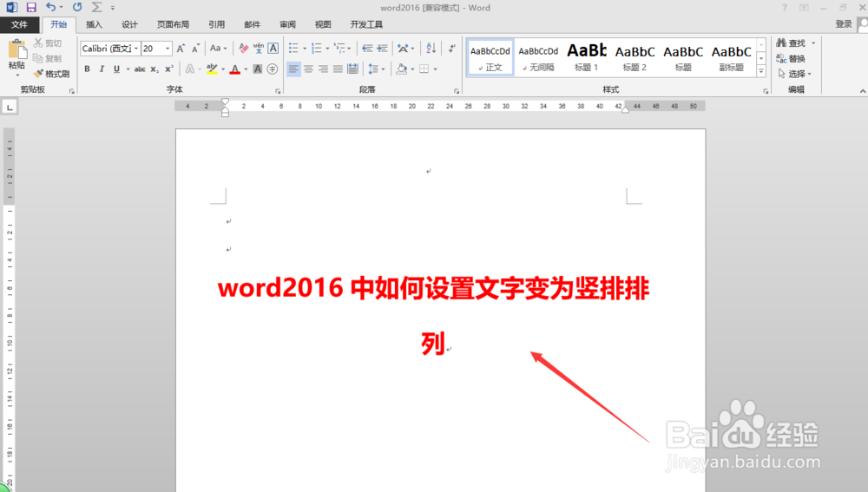
Task: Apply the enclosed character (字) icon
Action: (273, 69)
